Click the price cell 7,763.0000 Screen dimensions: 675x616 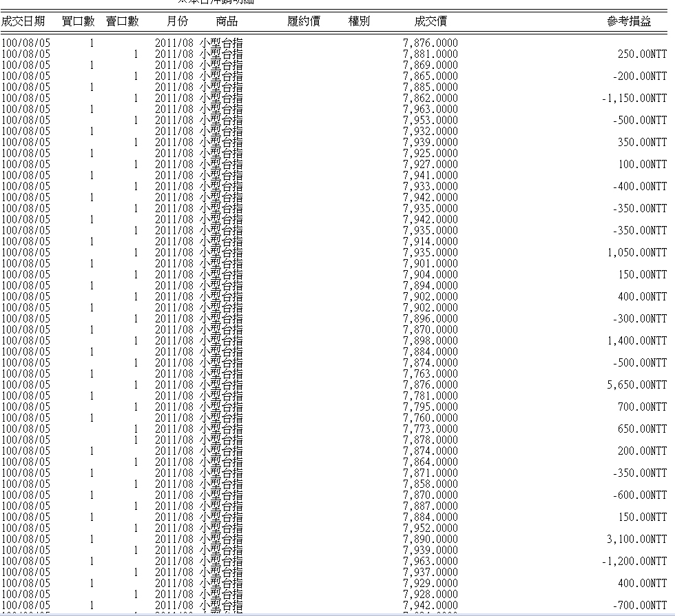coord(430,374)
